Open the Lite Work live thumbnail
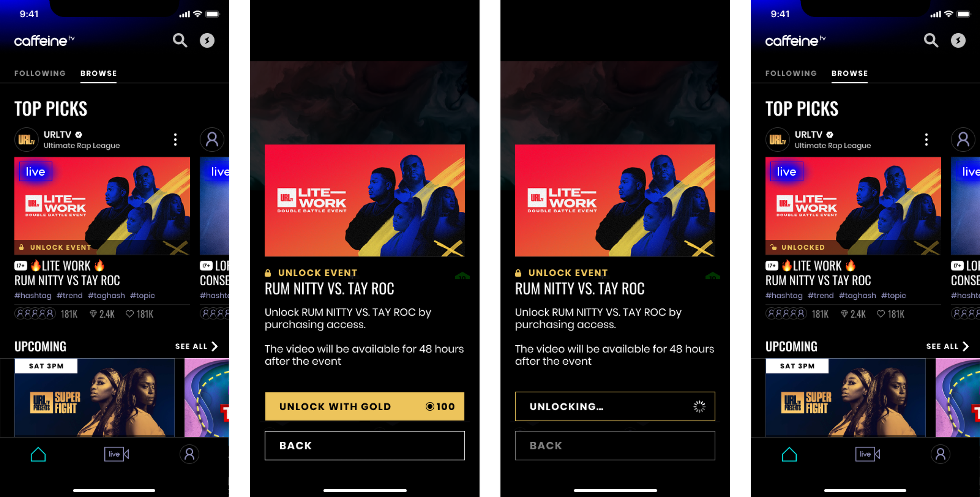This screenshot has height=497, width=980. click(x=102, y=206)
